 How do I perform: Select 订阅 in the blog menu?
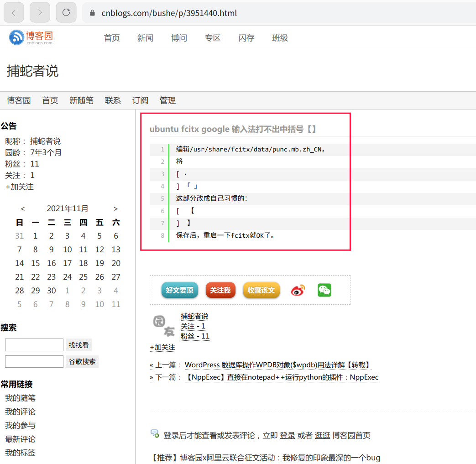coord(140,100)
